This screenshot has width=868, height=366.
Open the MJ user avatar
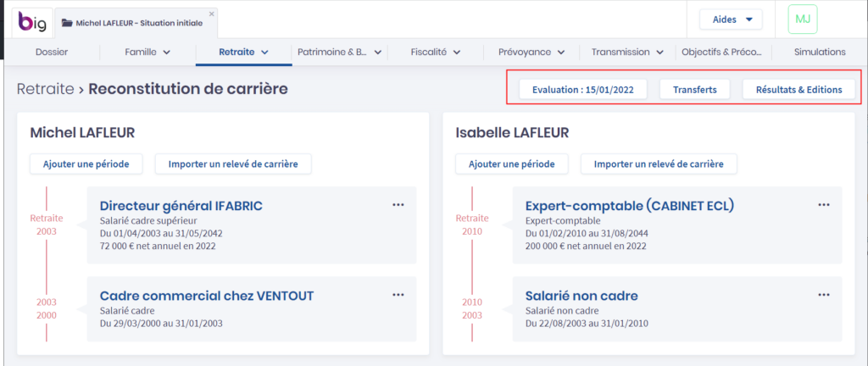coord(802,19)
